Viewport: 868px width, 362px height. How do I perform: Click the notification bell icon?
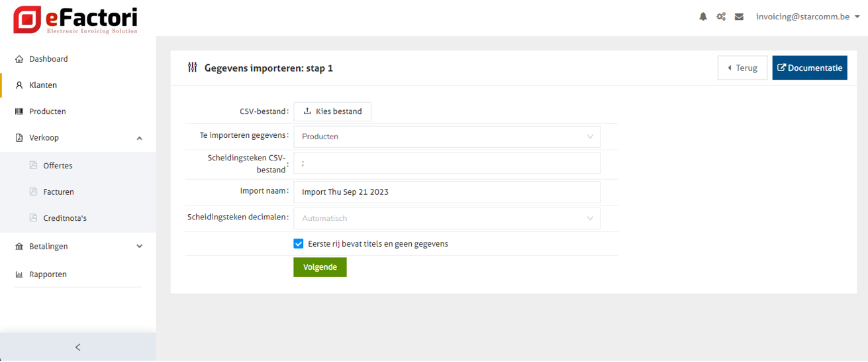(703, 17)
